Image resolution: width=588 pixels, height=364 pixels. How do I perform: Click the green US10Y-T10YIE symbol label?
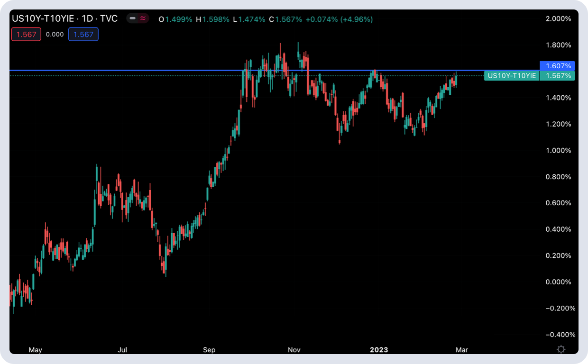512,75
